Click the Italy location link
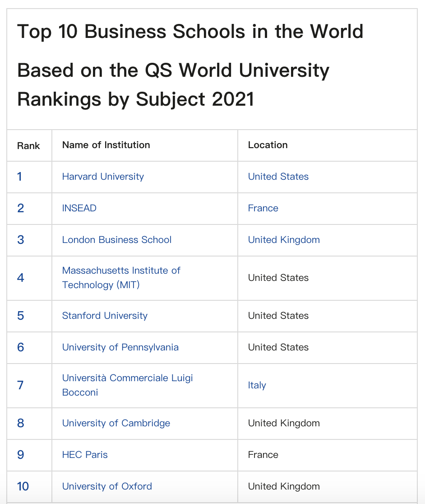This screenshot has width=425, height=504. click(257, 385)
